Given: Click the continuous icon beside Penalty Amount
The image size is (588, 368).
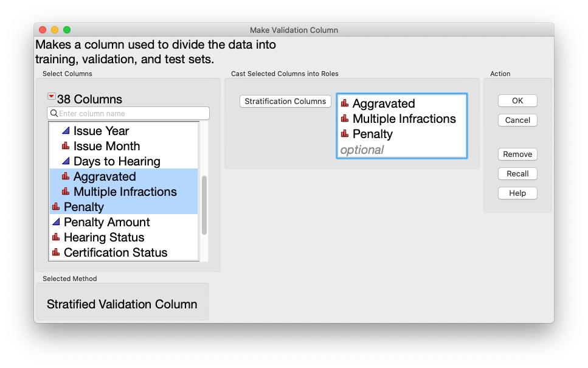Looking at the screenshot, I should (57, 222).
